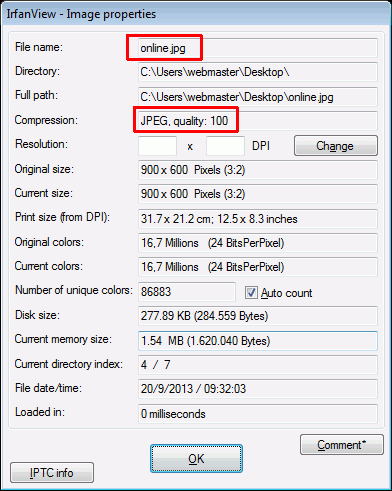392x491 pixels.
Task: Click the Original colors field value
Action: 258,243
